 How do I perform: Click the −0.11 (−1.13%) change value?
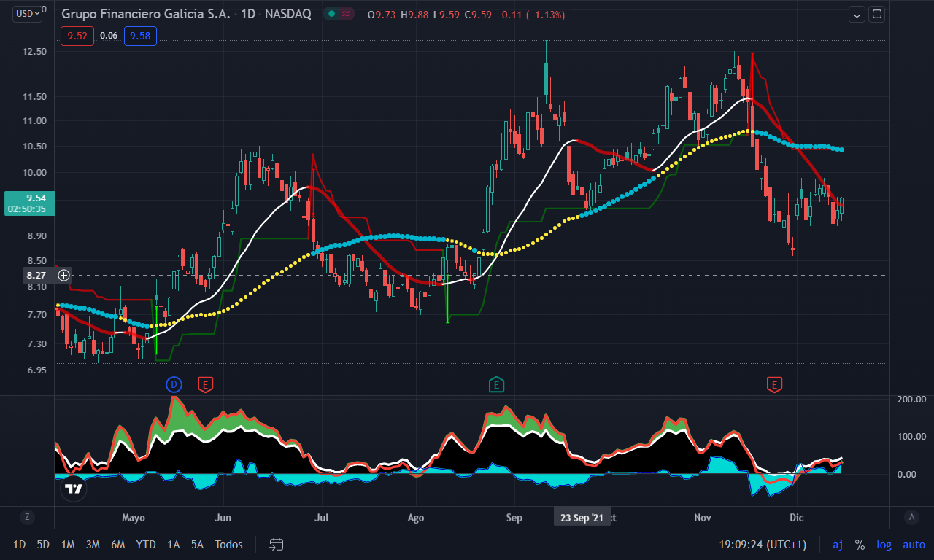click(530, 15)
